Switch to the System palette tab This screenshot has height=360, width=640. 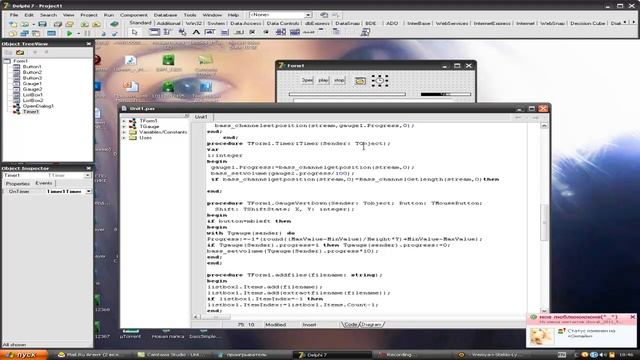coord(216,23)
